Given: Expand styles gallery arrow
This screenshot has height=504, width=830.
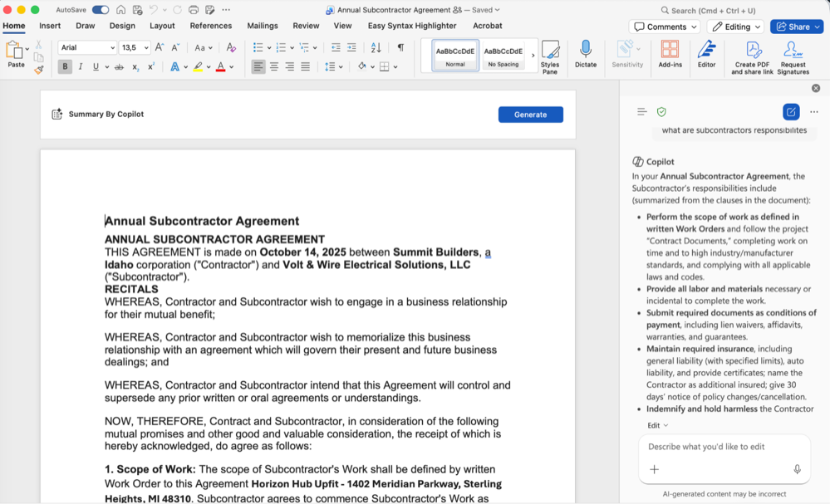Looking at the screenshot, I should (533, 55).
